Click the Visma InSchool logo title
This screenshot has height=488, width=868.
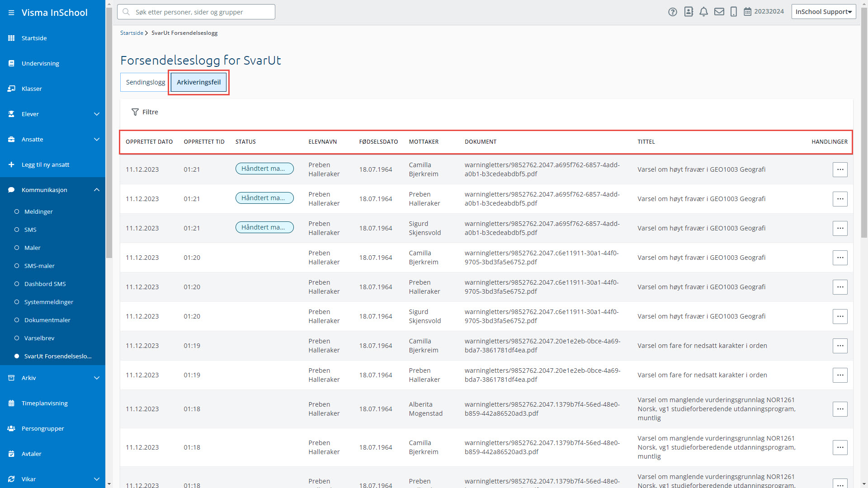coord(54,13)
